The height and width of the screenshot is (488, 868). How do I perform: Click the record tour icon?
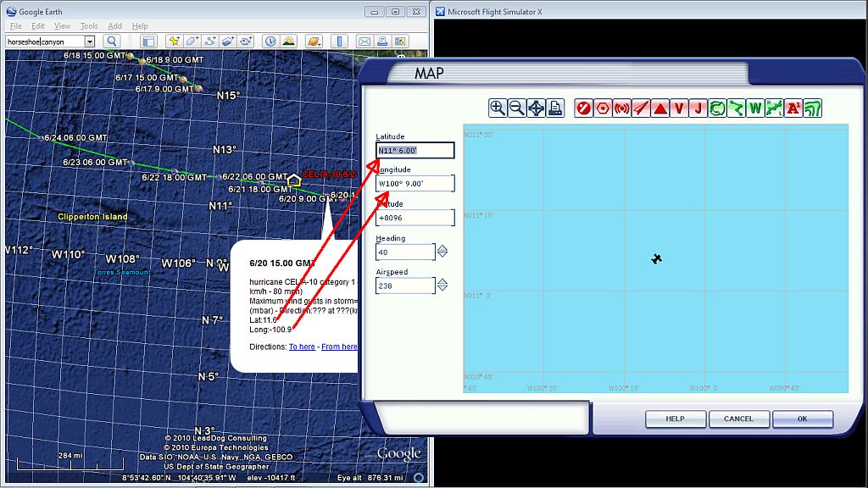pos(247,42)
